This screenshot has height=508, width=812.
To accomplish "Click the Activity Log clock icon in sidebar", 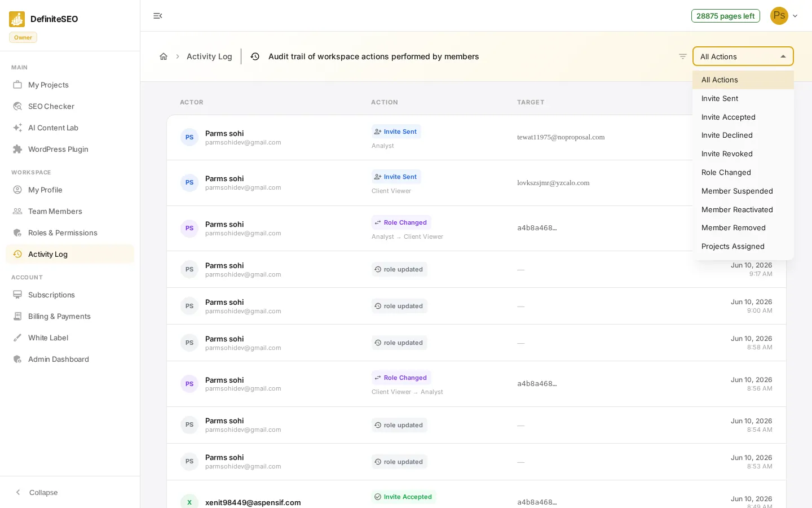I will 17,254.
